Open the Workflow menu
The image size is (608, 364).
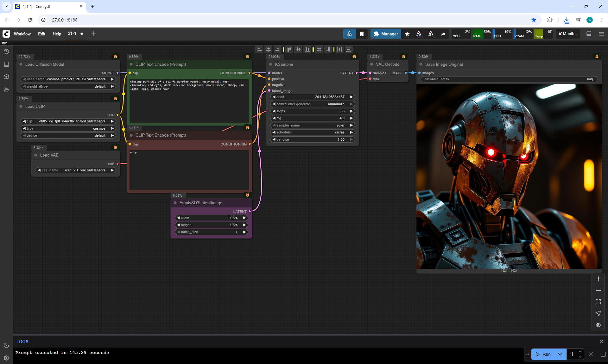[22, 34]
